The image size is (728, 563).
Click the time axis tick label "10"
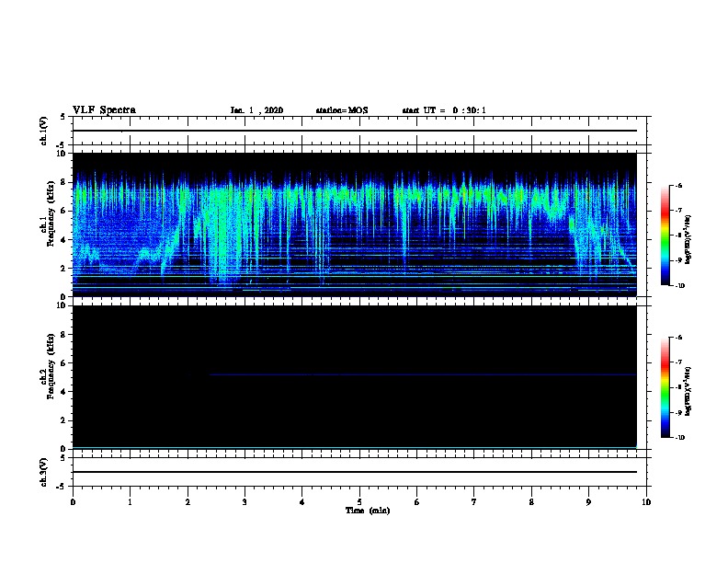click(646, 502)
